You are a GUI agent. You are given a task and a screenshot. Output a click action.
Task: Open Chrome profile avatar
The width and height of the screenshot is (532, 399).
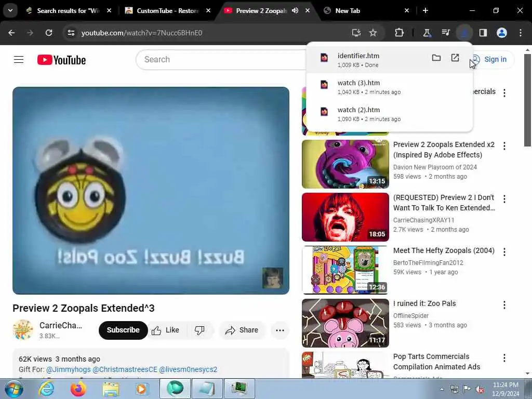(502, 33)
